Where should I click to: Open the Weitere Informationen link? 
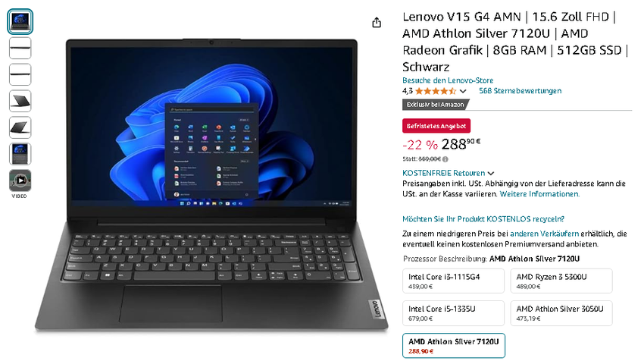pos(539,194)
